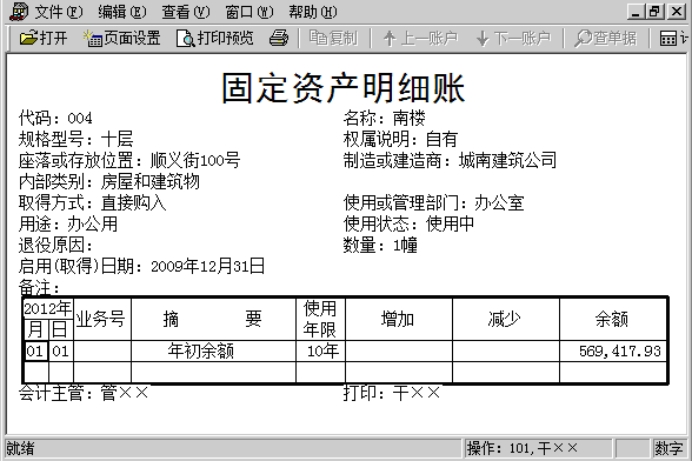Select the month cell showing 01
The width and height of the screenshot is (692, 462).
point(35,351)
